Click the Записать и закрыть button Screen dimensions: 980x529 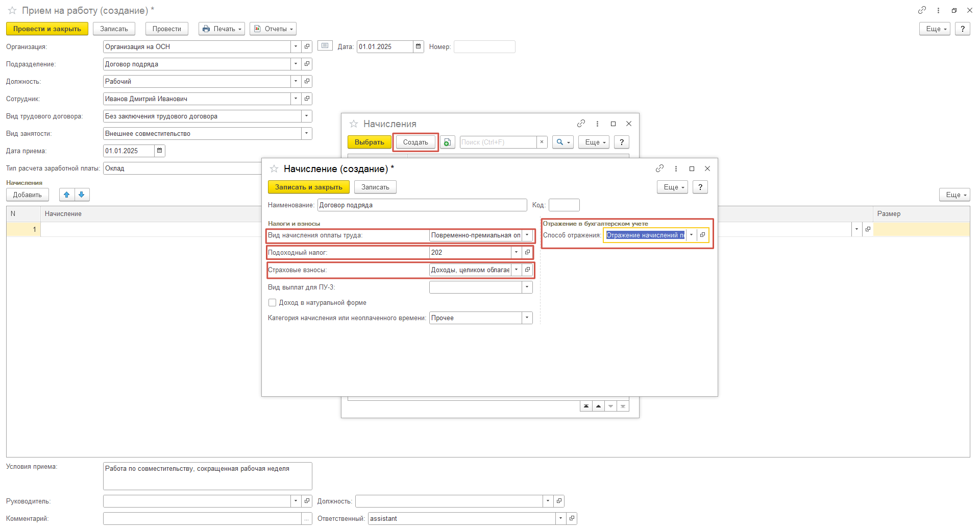click(308, 187)
